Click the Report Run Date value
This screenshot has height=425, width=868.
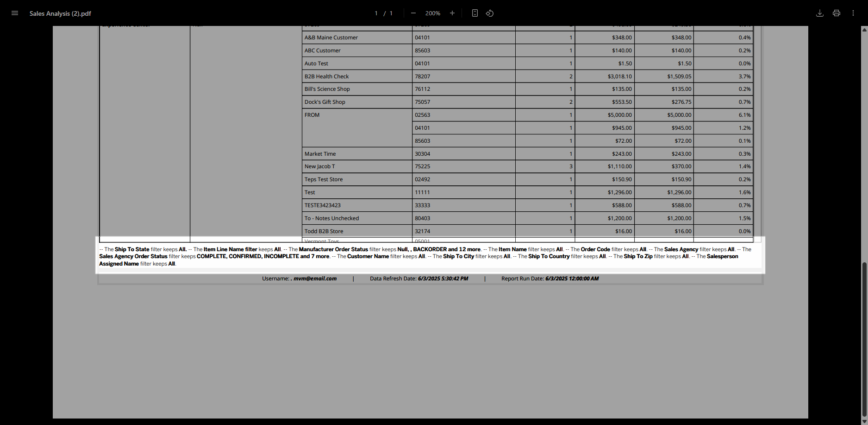(572, 279)
